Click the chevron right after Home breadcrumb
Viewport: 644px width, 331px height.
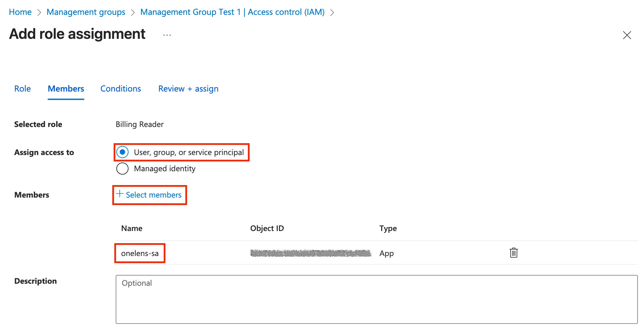(39, 12)
